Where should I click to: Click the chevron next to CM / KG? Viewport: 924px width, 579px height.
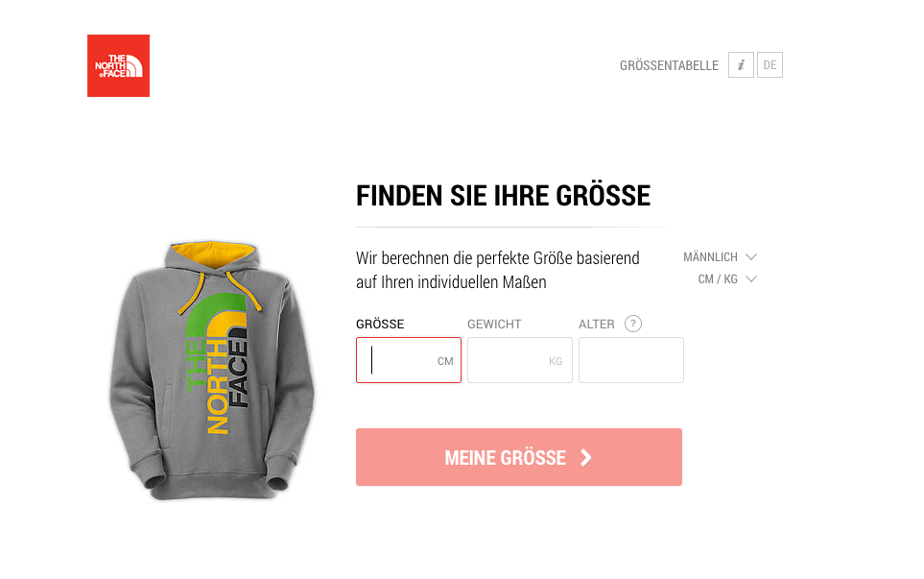tap(750, 278)
